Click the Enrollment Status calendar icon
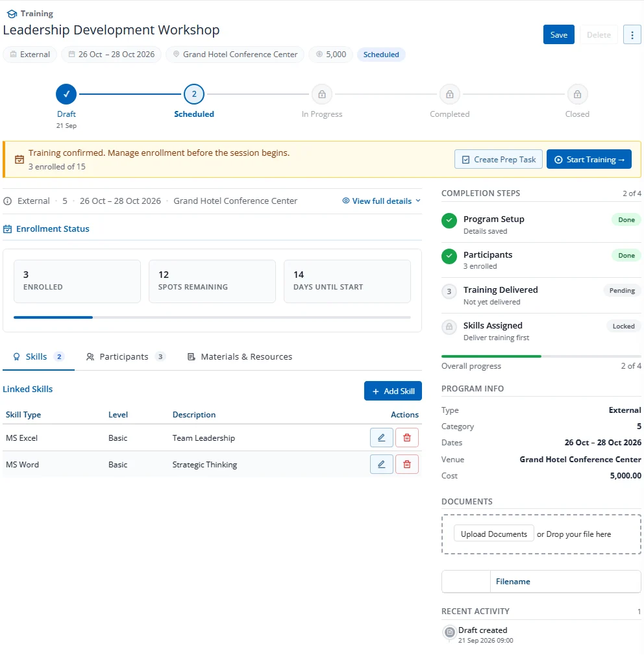Image resolution: width=644 pixels, height=655 pixels. tap(8, 229)
